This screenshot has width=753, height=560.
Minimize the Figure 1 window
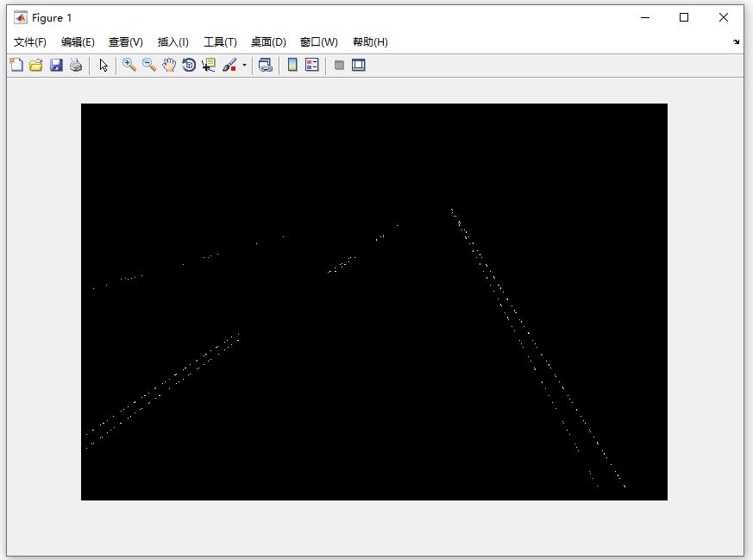645,18
